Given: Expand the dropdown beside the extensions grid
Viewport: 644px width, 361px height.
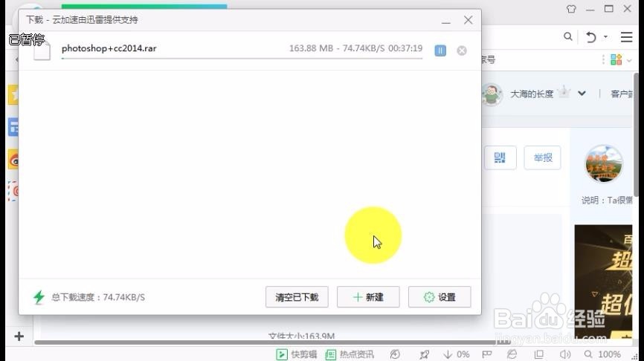Looking at the screenshot, I should (x=629, y=61).
